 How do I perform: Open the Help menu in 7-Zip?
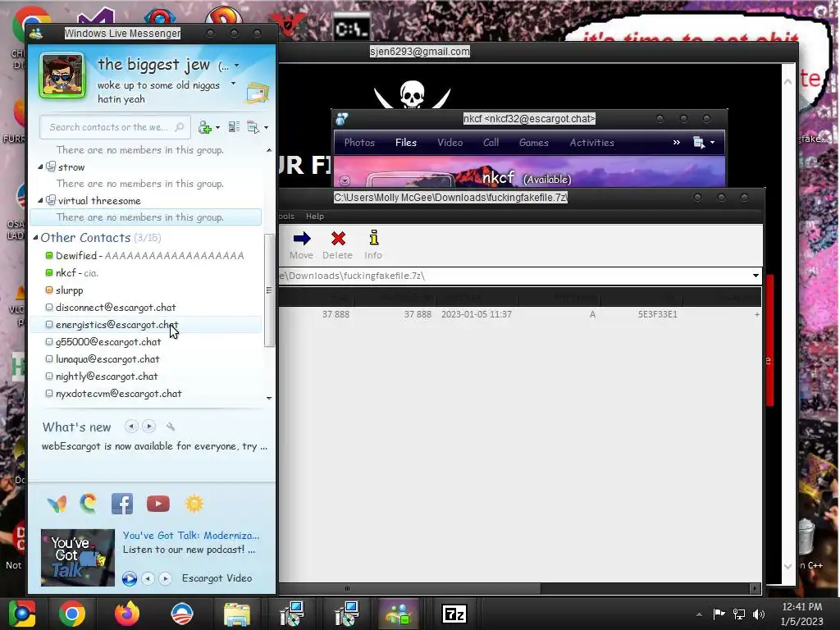click(315, 217)
